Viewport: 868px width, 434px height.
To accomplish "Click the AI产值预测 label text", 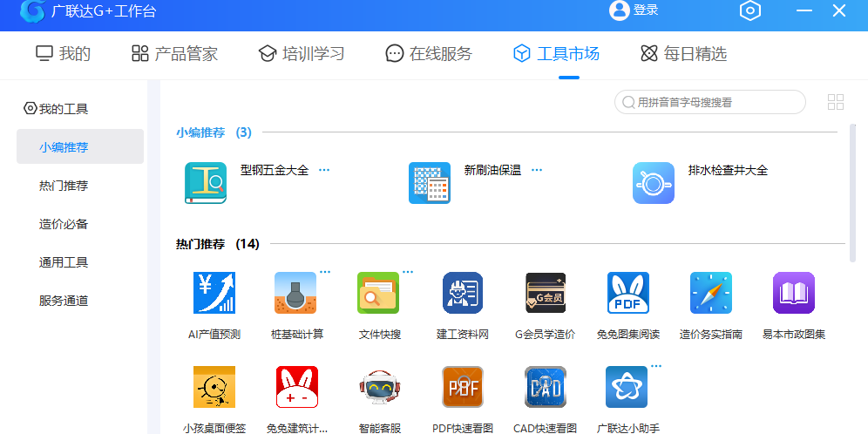I will [214, 334].
